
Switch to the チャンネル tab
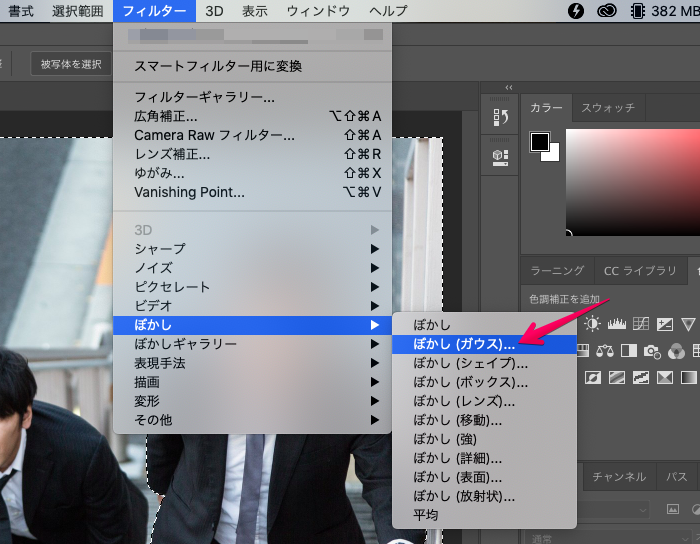point(620,477)
